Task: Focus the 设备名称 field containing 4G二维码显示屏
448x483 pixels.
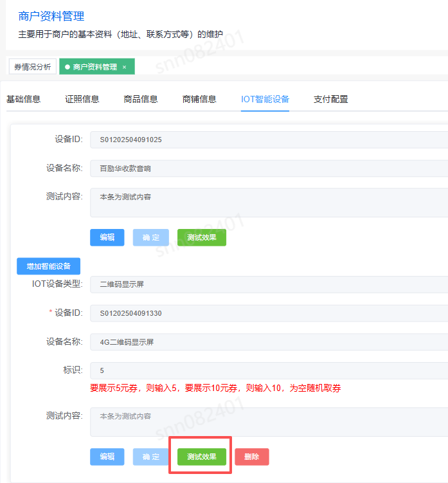Action: 269,342
